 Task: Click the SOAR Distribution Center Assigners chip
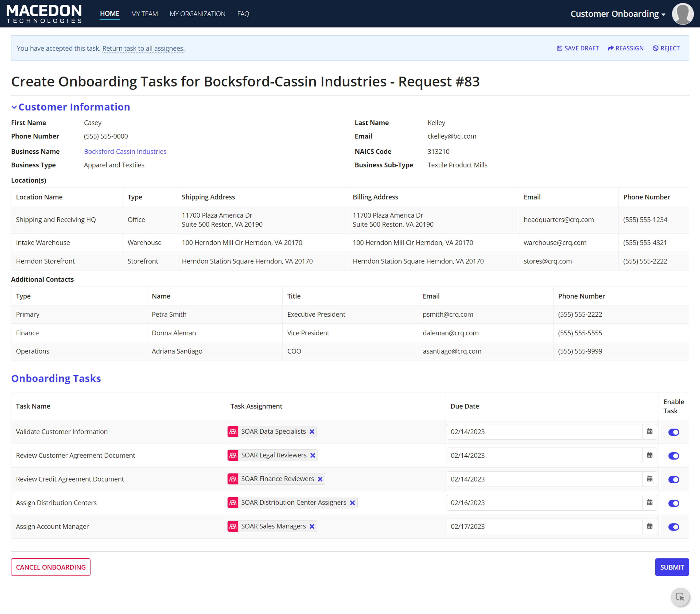coord(292,502)
